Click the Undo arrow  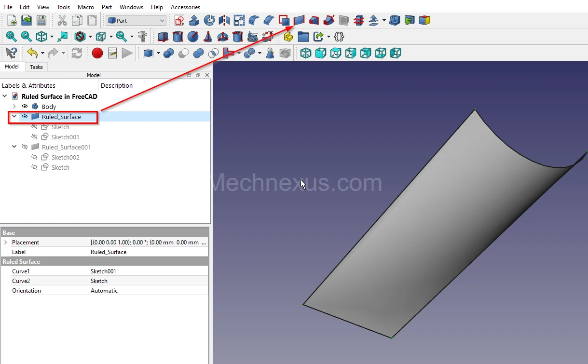click(32, 53)
